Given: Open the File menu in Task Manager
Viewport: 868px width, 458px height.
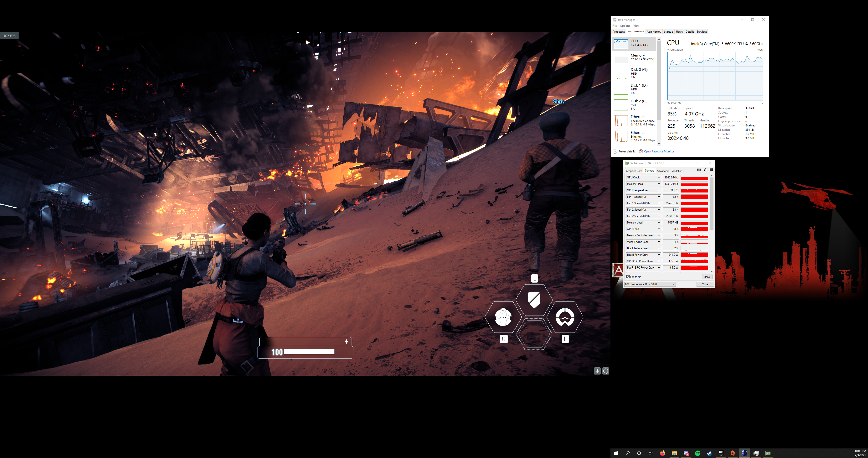Looking at the screenshot, I should tap(614, 26).
